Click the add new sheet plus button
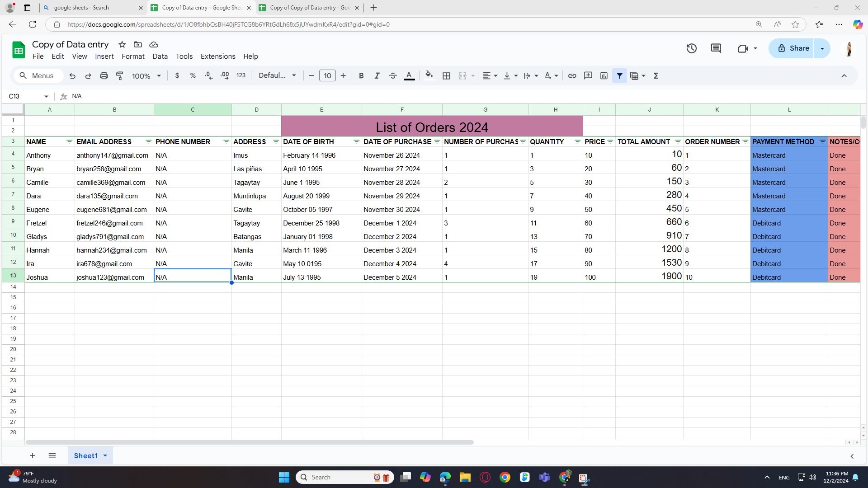868x488 pixels. [32, 455]
